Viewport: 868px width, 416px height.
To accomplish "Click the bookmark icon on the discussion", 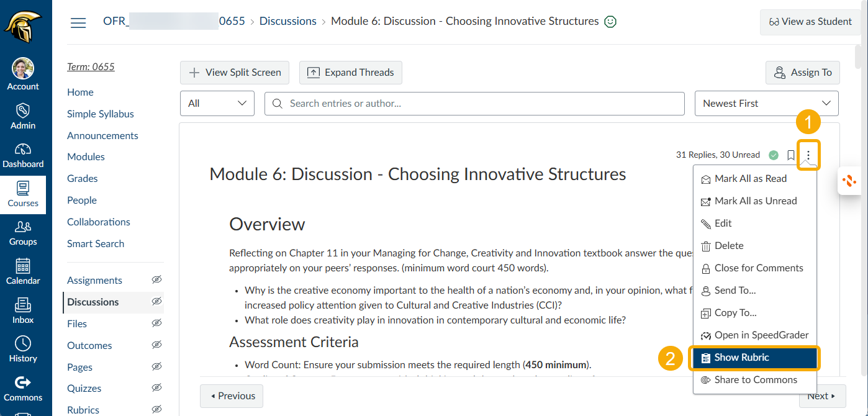I will pyautogui.click(x=790, y=155).
